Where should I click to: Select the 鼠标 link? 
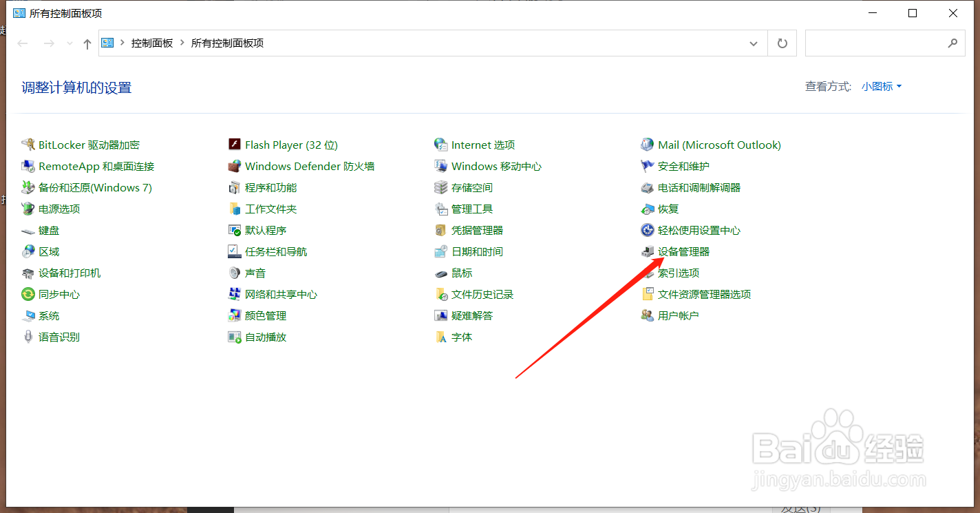click(462, 273)
